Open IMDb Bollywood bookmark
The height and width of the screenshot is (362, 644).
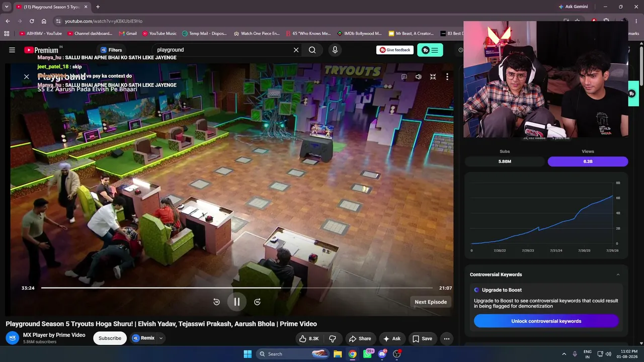[359, 34]
